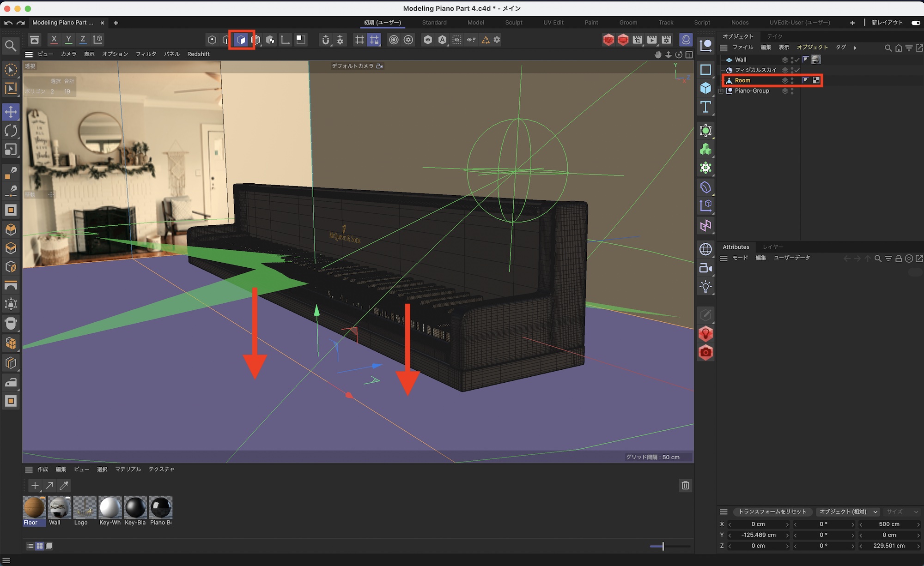Click the delete material trash icon
Screen dimensions: 924x566
(685, 485)
